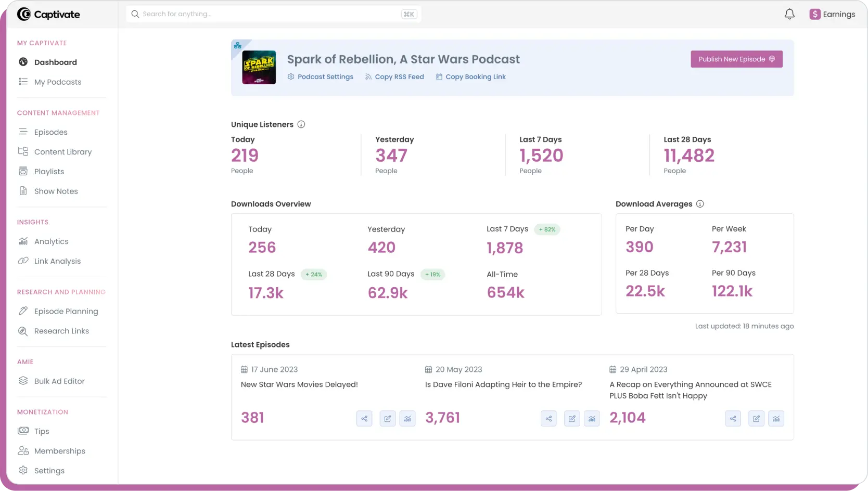Click Copy Booking Link
868x491 pixels.
coord(476,77)
